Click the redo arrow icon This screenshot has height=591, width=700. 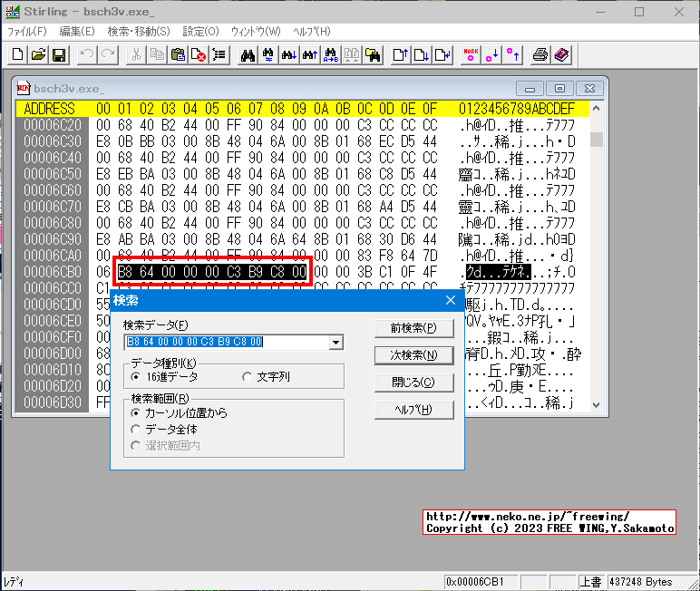click(108, 55)
